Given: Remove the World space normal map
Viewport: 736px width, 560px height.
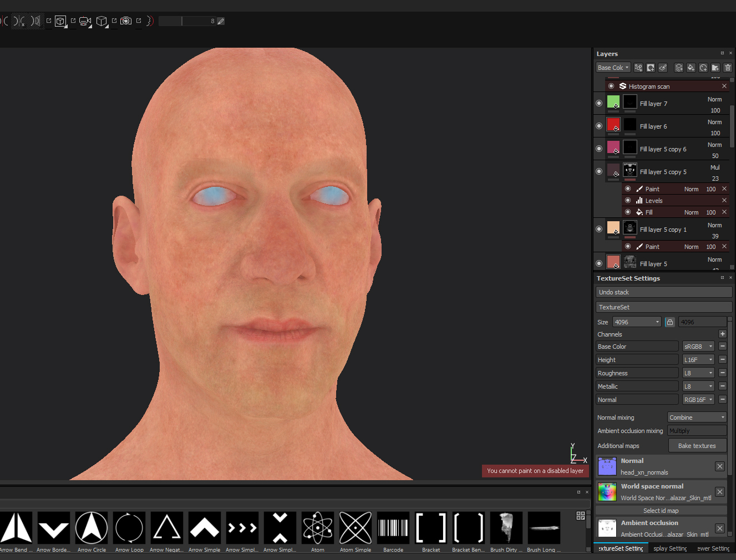Looking at the screenshot, I should 720,492.
